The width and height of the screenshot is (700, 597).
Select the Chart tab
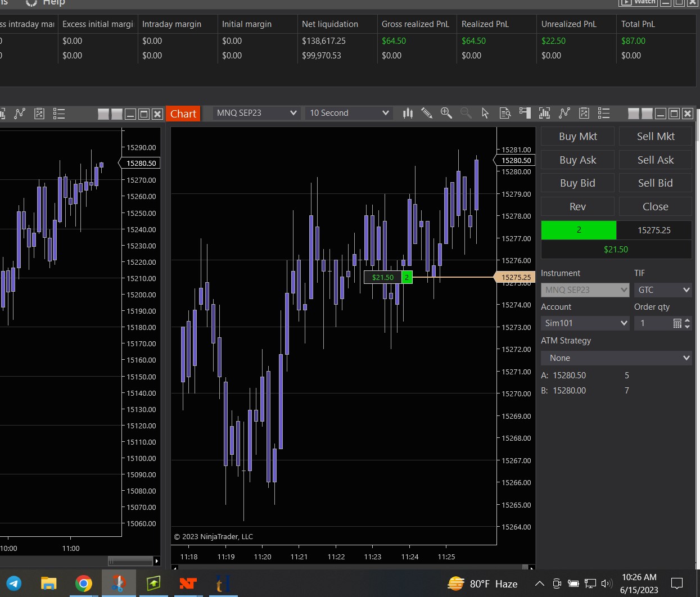pyautogui.click(x=183, y=114)
